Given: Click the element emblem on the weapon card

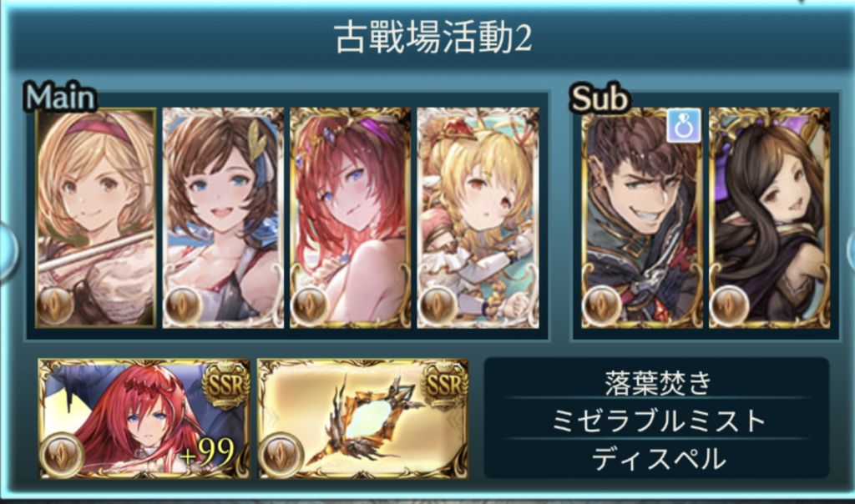Looking at the screenshot, I should (281, 455).
